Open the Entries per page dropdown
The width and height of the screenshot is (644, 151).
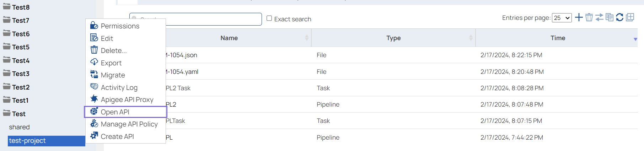(x=562, y=18)
